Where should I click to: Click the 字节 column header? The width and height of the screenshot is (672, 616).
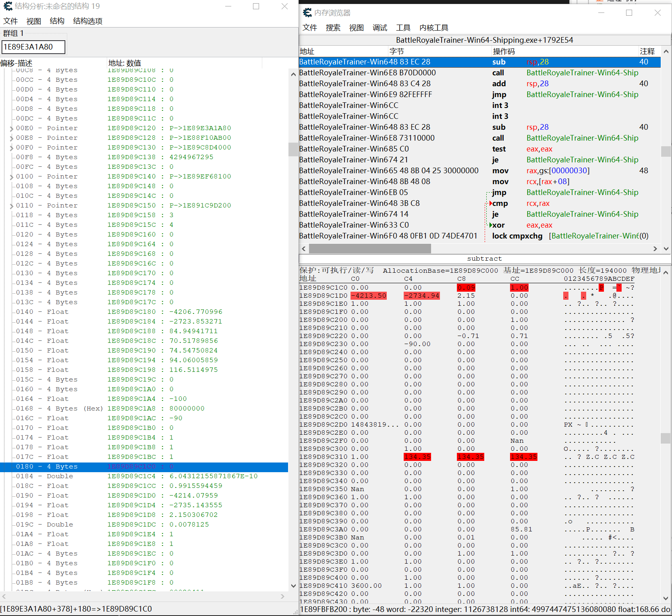click(397, 51)
